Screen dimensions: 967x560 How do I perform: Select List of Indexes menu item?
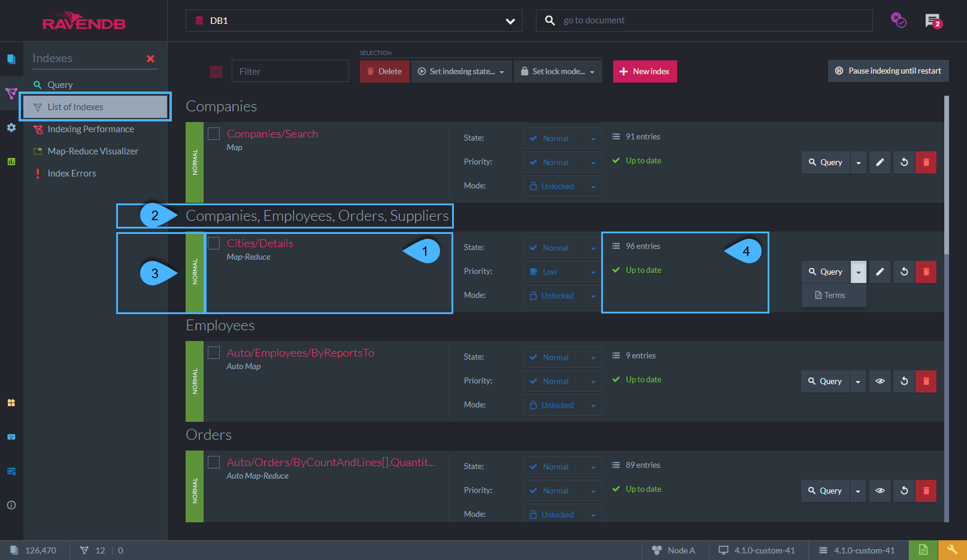pyautogui.click(x=95, y=107)
